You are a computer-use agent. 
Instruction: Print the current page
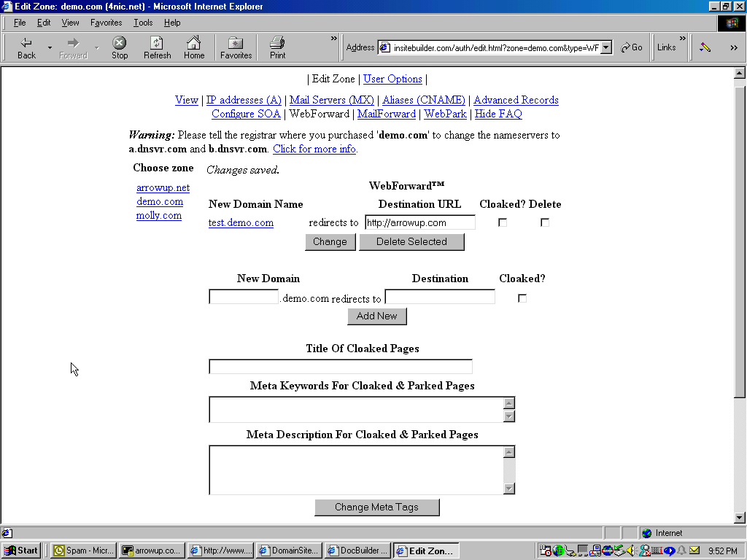coord(277,47)
